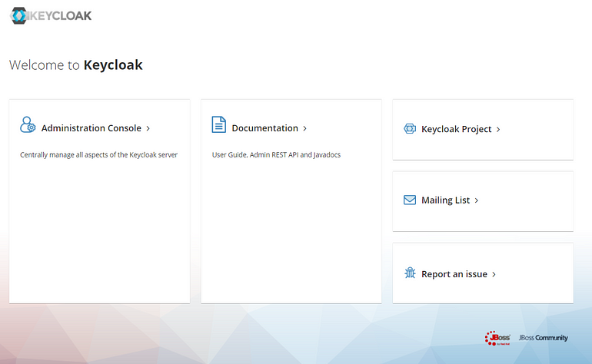Click the chevron after Keycloak Project
Image resolution: width=592 pixels, height=364 pixels.
(x=498, y=129)
